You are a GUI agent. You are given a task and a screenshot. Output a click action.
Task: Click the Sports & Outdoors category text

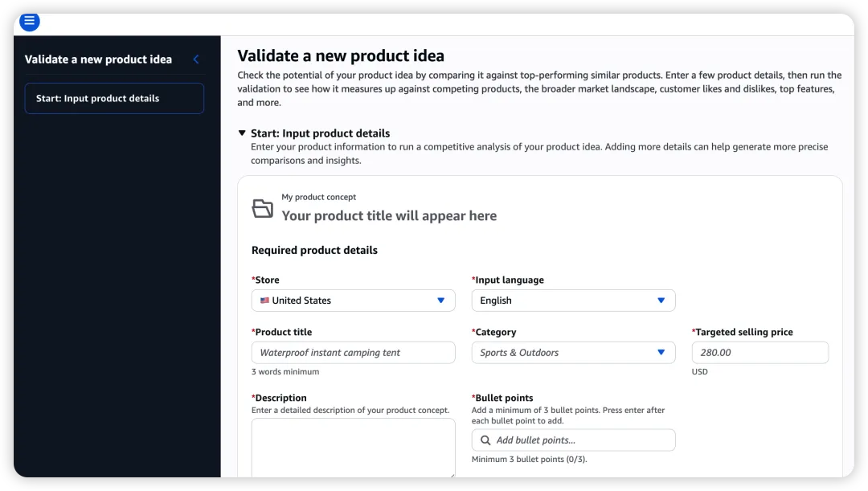519,353
